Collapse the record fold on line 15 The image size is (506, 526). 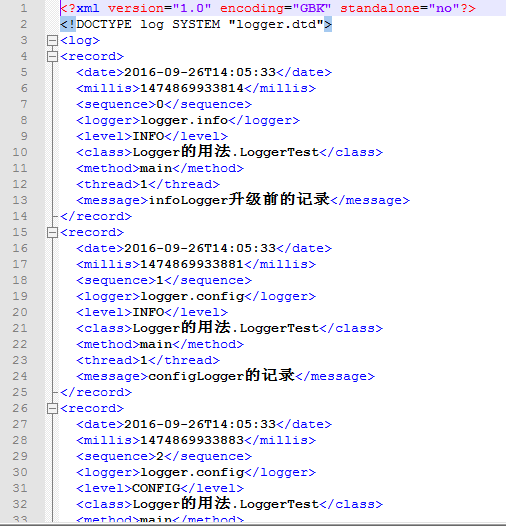point(52,232)
